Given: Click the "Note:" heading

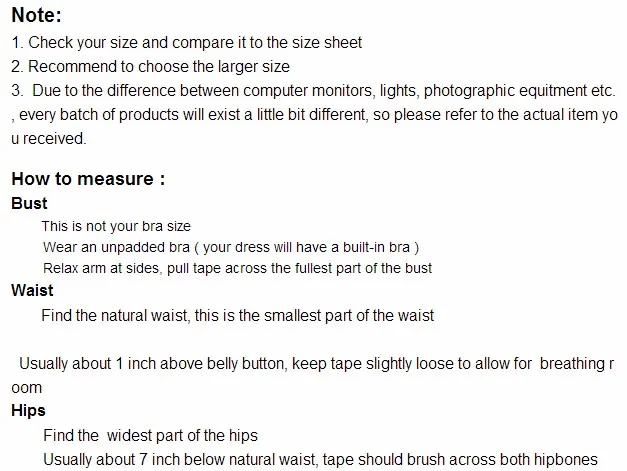Looking at the screenshot, I should coord(36,15).
